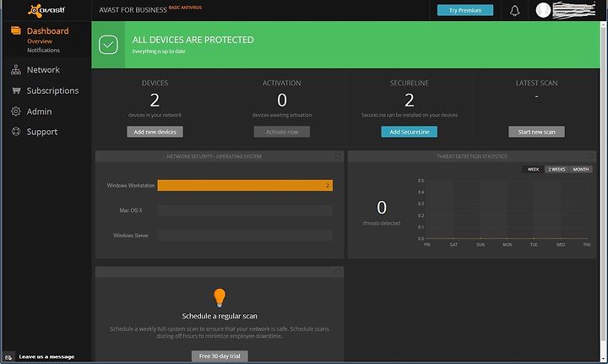Go to Notifications under Dashboard

point(43,50)
